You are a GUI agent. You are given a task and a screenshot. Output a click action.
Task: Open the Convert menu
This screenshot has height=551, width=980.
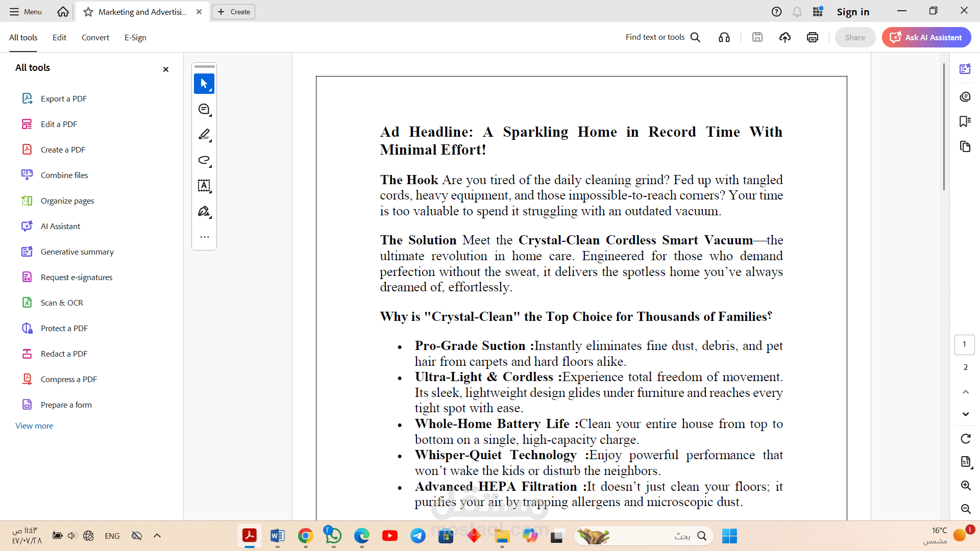coord(95,37)
